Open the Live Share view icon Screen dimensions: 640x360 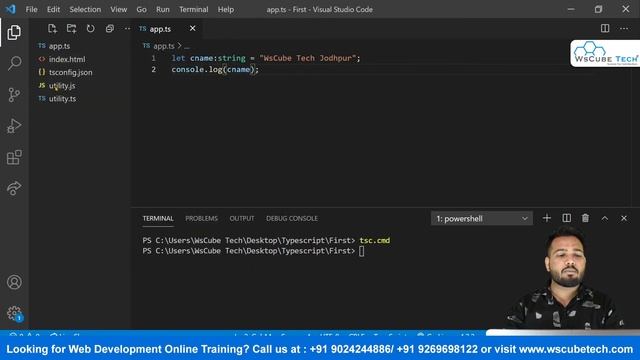pos(14,188)
